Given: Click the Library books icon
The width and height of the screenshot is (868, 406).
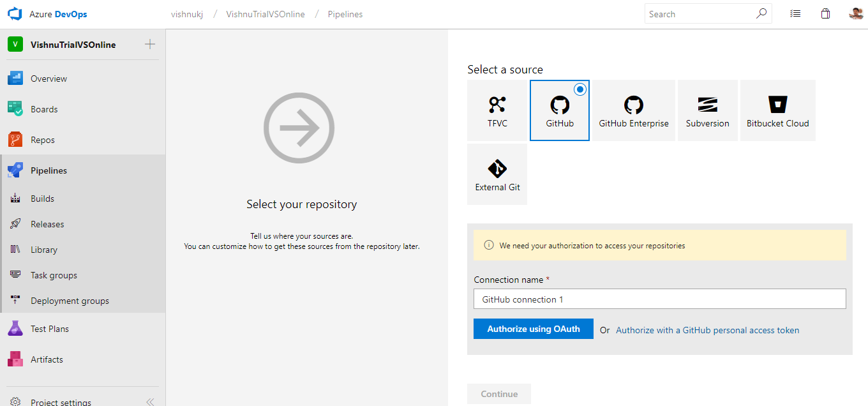Looking at the screenshot, I should click(16, 250).
